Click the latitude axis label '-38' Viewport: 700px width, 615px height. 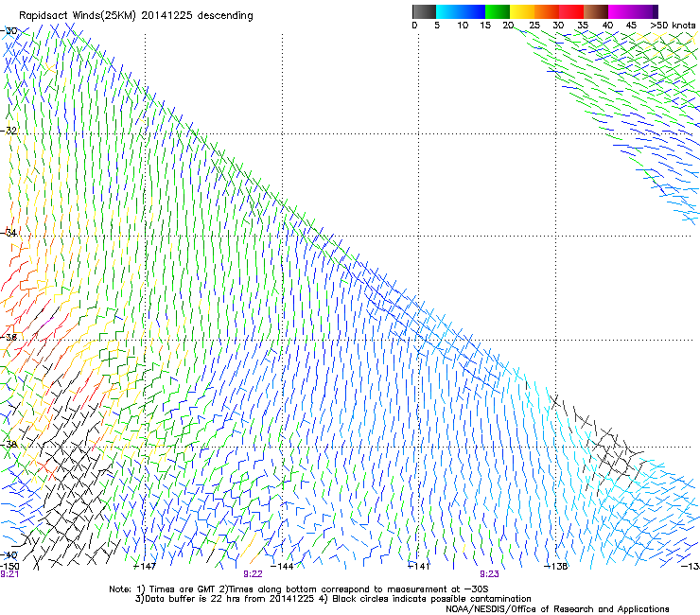pos(9,445)
